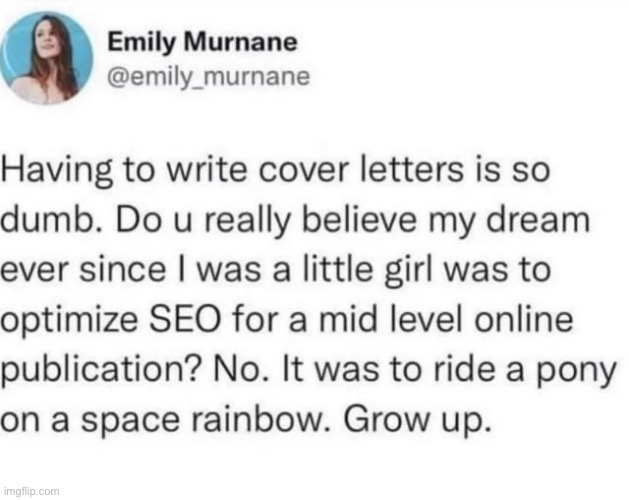This screenshot has width=629, height=500.
Task: Open Emily Murnane's profile picture
Action: coord(47,58)
